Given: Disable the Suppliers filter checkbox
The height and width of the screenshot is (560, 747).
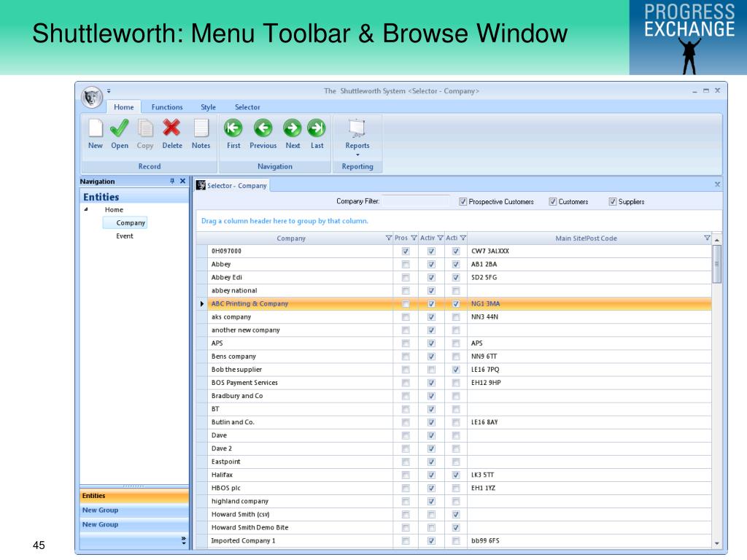Looking at the screenshot, I should [613, 202].
